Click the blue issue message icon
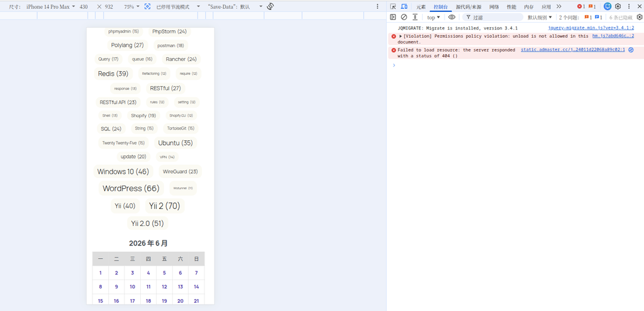This screenshot has height=311, width=644. click(599, 17)
